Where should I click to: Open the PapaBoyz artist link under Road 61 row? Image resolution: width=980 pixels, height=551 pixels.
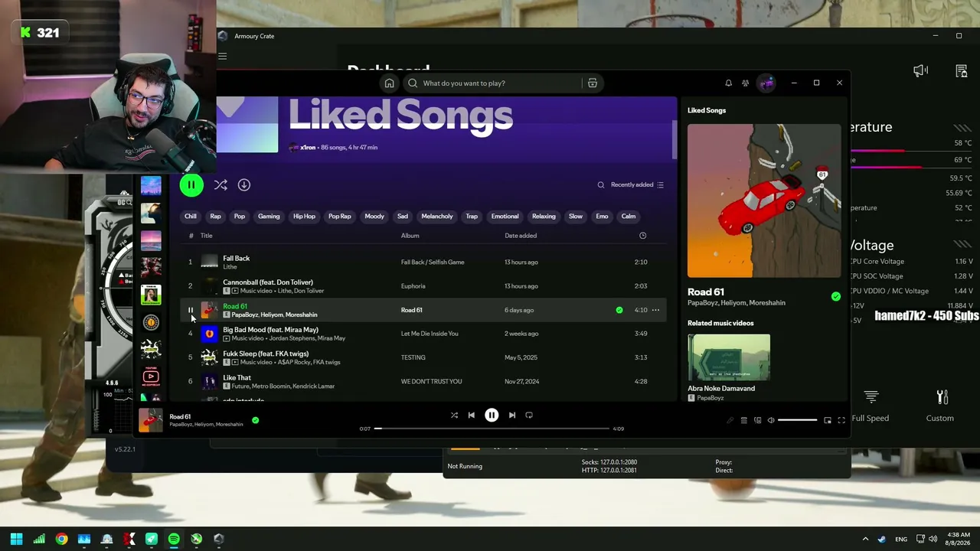[244, 315]
